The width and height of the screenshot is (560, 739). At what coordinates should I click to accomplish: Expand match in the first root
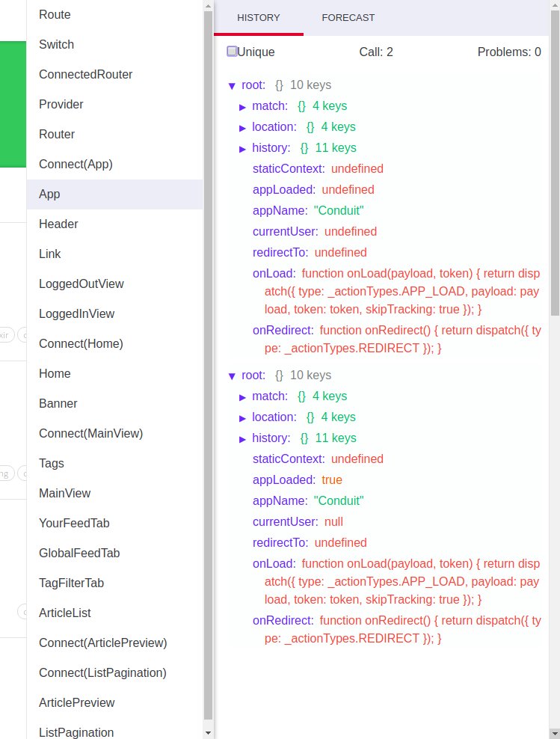(x=242, y=107)
